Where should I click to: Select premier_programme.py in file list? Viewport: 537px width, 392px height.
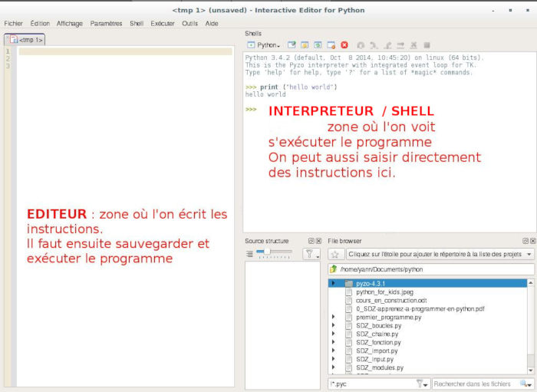388,317
